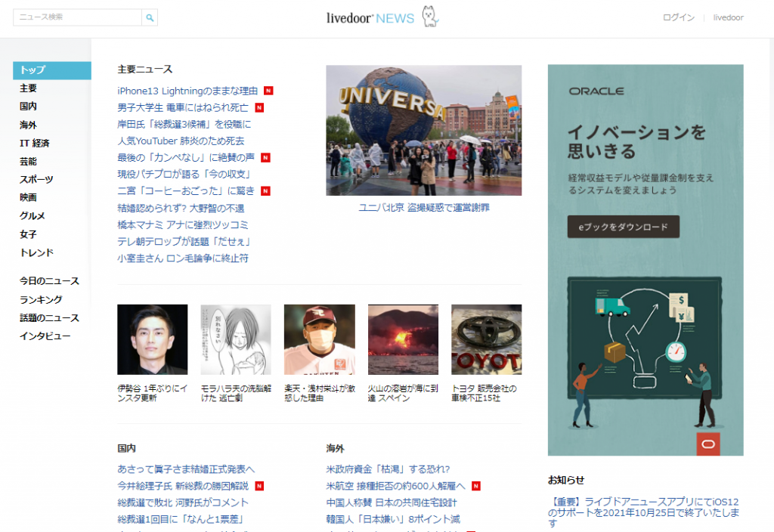This screenshot has height=532, width=774.
Task: Open あさって眞子さま結婚正式発表へ article
Action: 186,469
